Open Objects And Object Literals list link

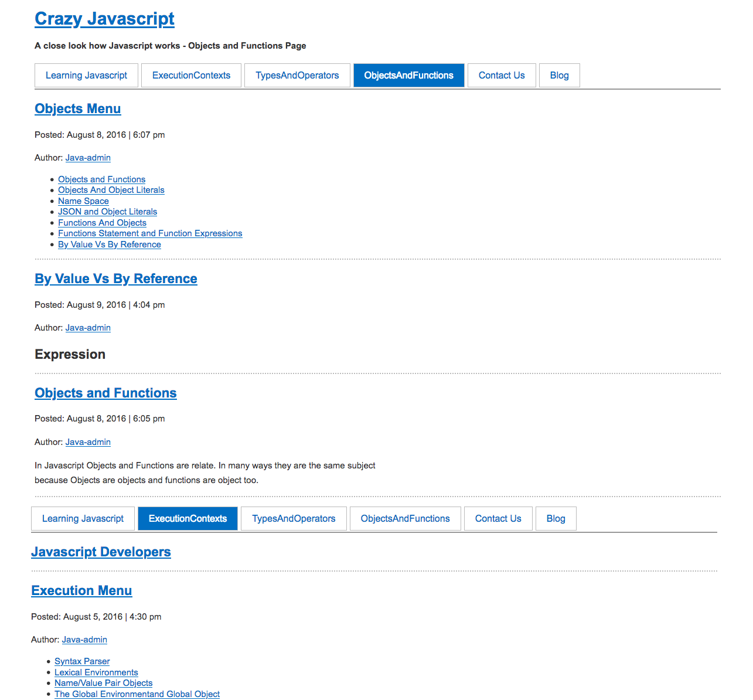tap(111, 190)
